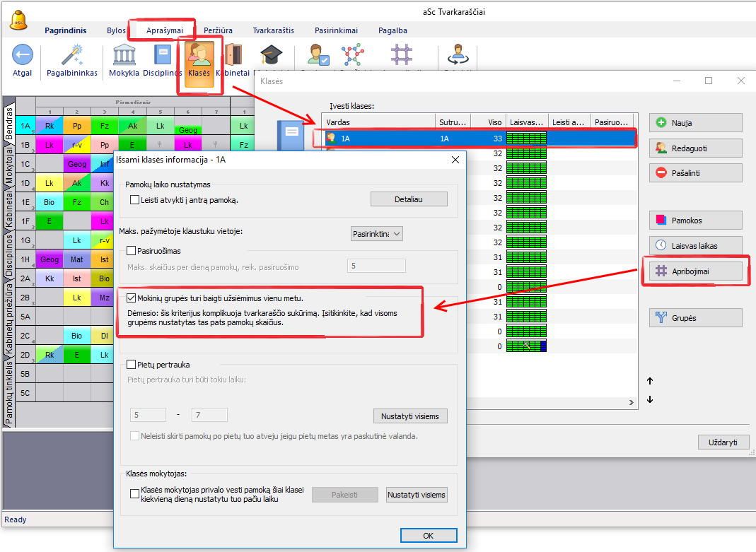
Task: Enable the Pietų pertrauka checkbox
Action: [132, 365]
